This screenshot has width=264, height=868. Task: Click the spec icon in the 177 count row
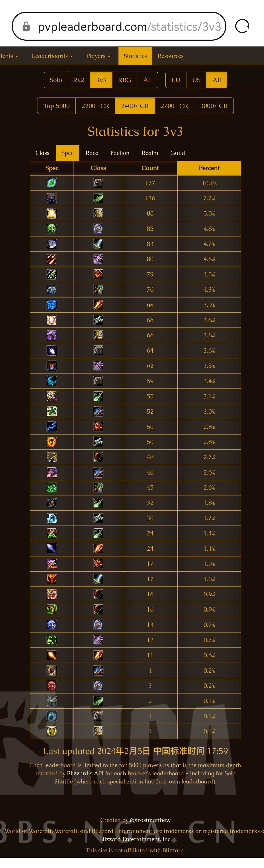pyautogui.click(x=52, y=183)
